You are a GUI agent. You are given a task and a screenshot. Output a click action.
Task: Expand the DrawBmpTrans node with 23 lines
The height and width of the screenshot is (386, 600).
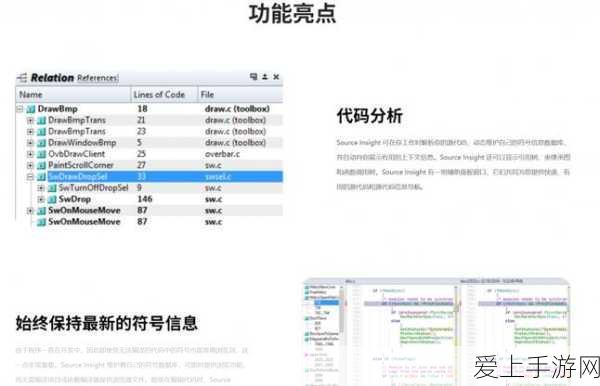pyautogui.click(x=30, y=132)
